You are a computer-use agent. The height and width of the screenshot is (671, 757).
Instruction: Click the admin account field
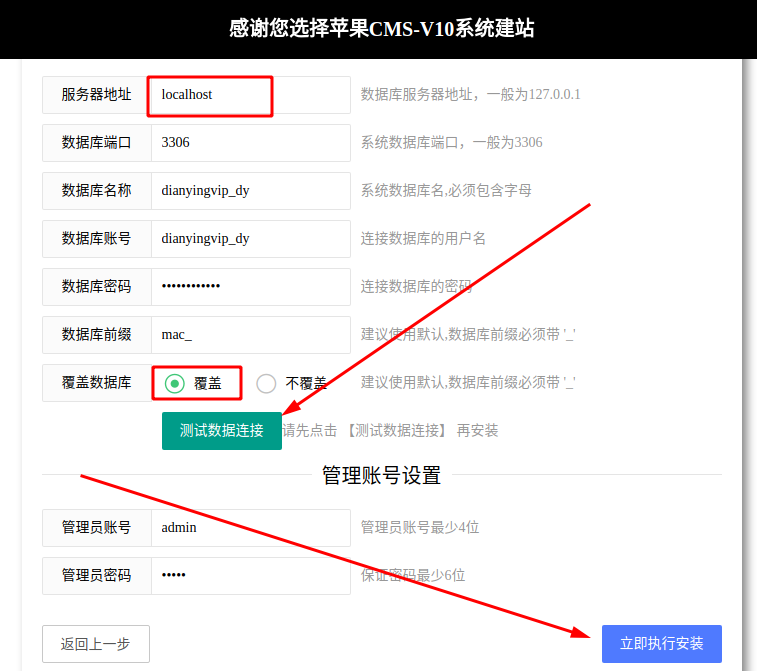click(251, 528)
